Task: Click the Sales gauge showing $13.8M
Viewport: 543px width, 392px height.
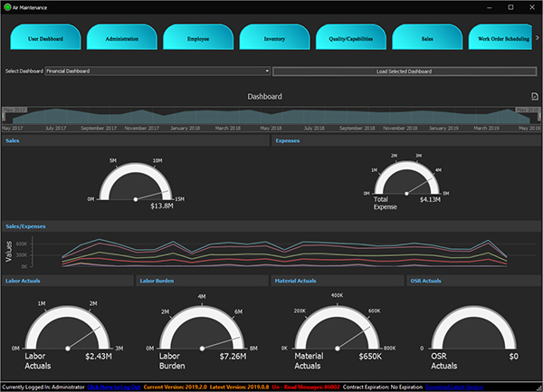Action: [x=136, y=182]
